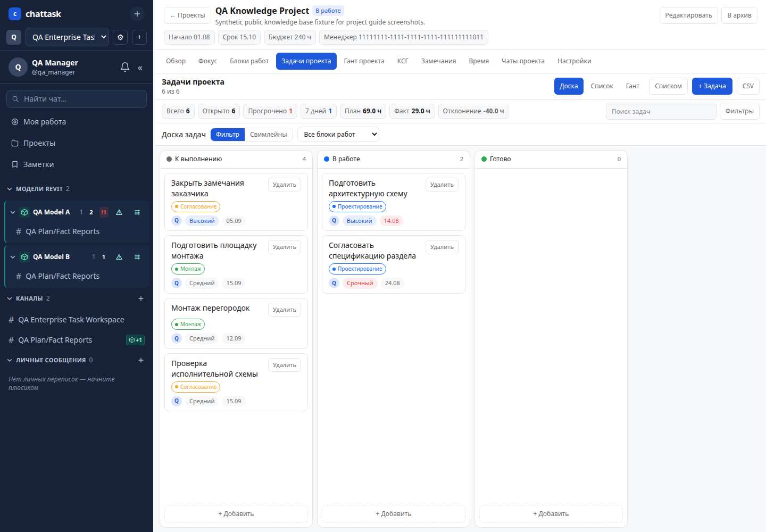The width and height of the screenshot is (766, 532).
Task: Delete Монтаж перегородок card
Action: coord(285,310)
